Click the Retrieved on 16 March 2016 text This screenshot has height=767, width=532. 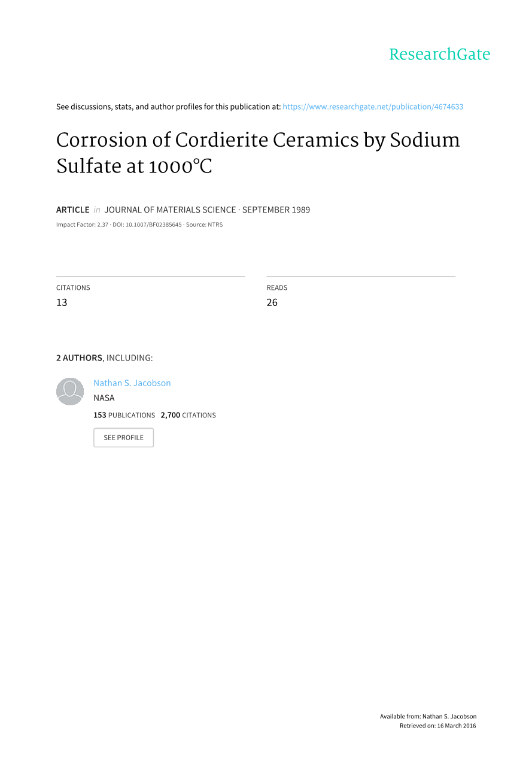click(x=437, y=726)
